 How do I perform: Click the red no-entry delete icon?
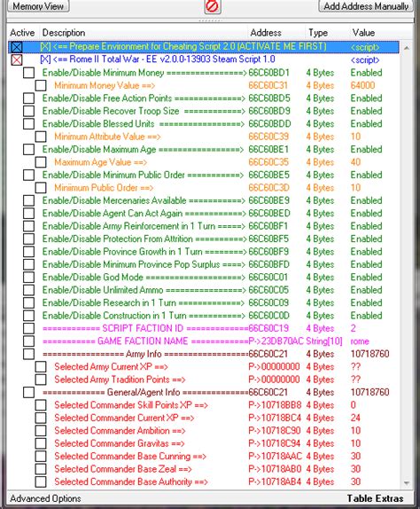[213, 6]
